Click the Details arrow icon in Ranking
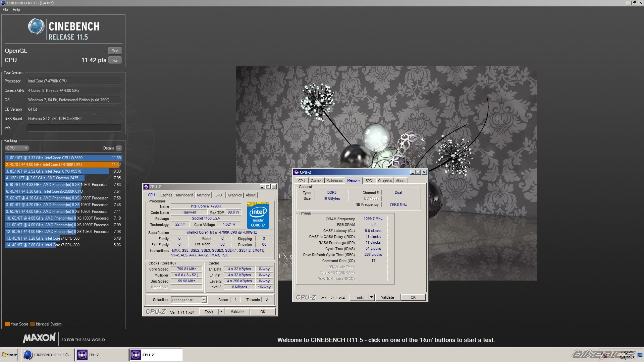 (x=119, y=148)
